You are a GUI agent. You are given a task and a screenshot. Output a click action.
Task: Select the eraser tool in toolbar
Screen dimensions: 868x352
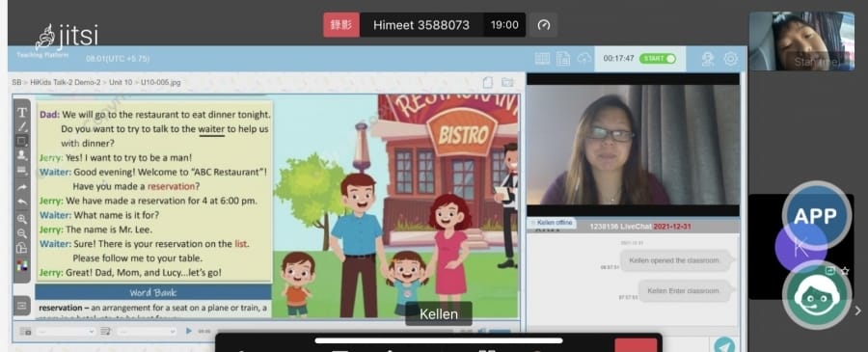[x=22, y=170]
